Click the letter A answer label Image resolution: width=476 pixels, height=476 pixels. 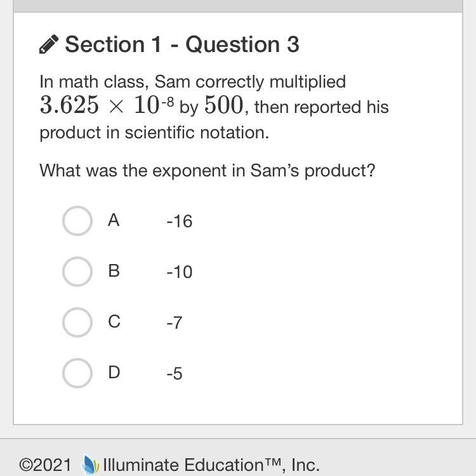[114, 220]
